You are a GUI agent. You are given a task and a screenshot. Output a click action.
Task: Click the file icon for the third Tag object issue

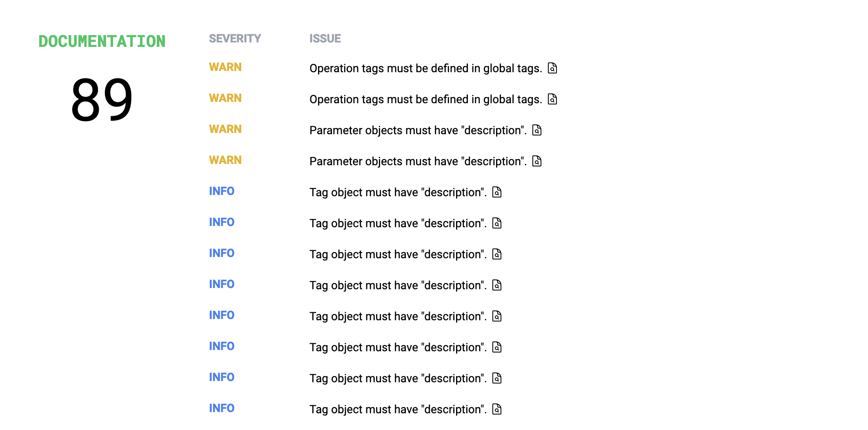[497, 254]
